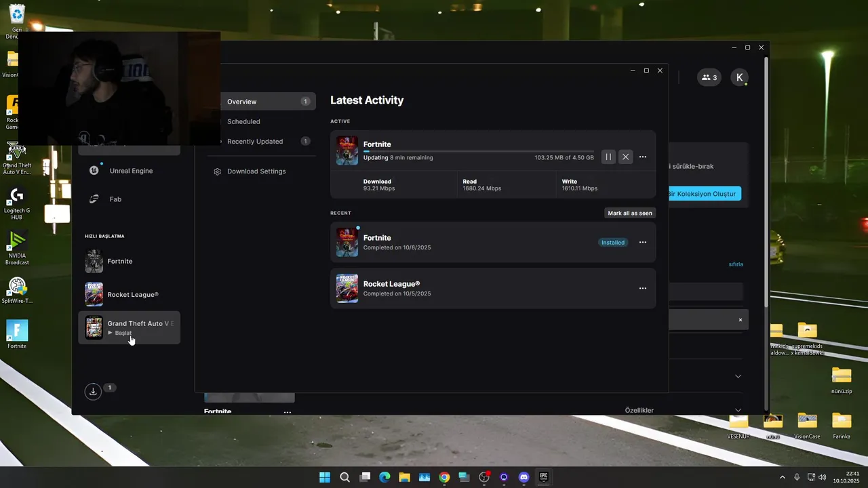Open options menu for Rocket League entry

click(x=643, y=289)
